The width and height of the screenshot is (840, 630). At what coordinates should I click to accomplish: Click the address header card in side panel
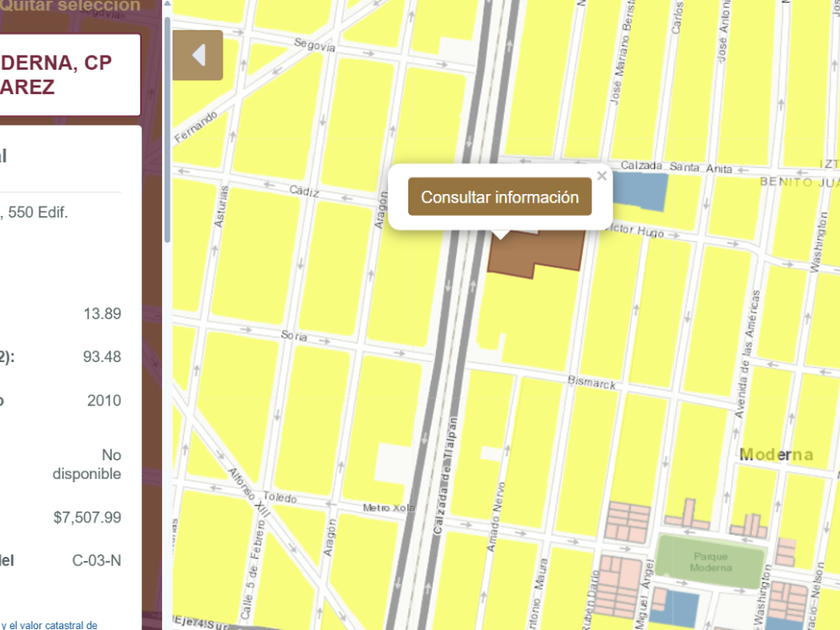coord(70,75)
